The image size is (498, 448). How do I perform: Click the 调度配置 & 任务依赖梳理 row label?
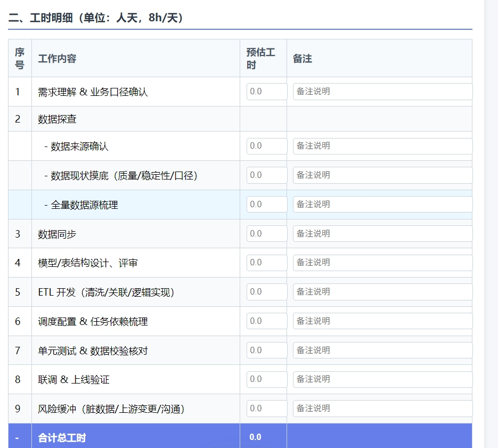point(93,322)
